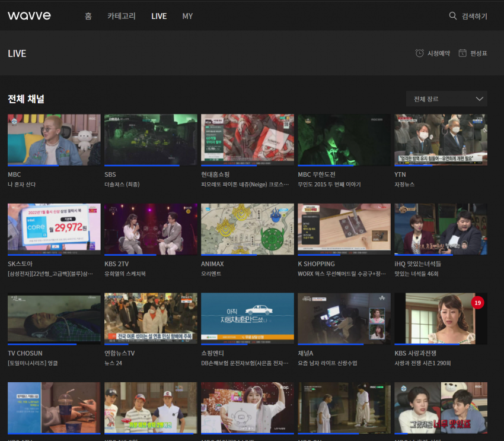The image size is (504, 441).
Task: Open the K SHOPPING channel thumbnail
Action: 344,229
